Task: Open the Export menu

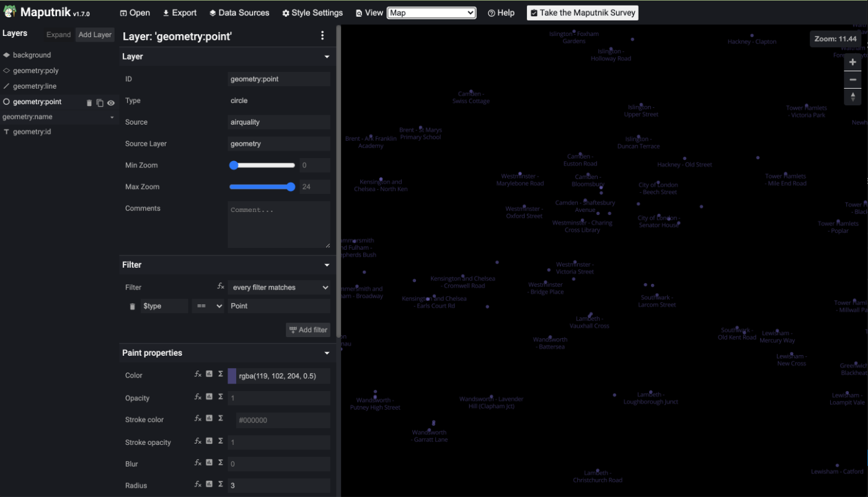Action: (x=179, y=13)
